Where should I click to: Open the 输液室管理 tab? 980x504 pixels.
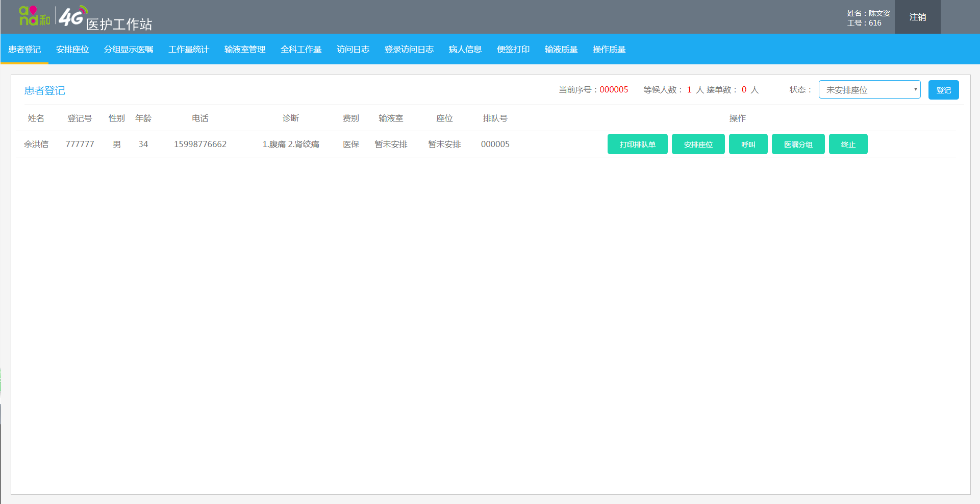245,50
